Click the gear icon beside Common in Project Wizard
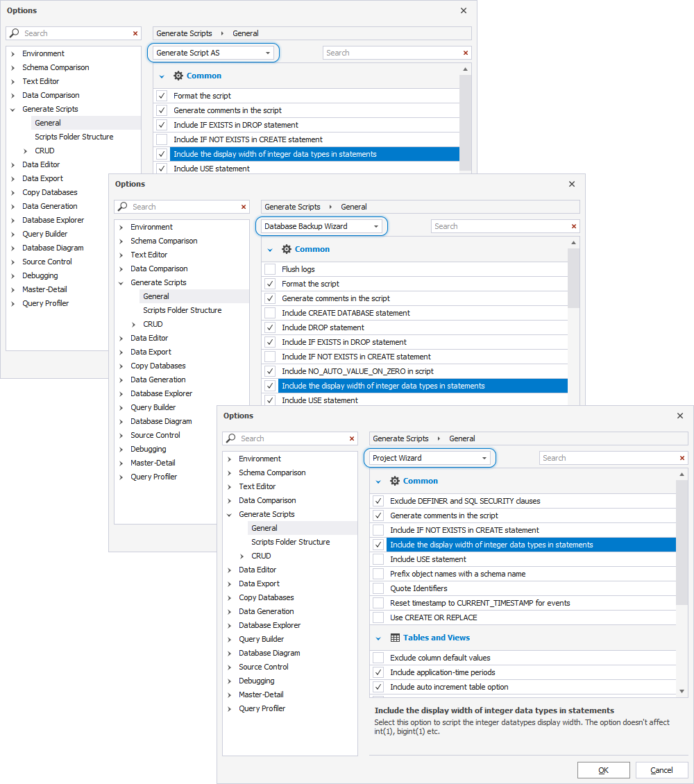 [394, 481]
